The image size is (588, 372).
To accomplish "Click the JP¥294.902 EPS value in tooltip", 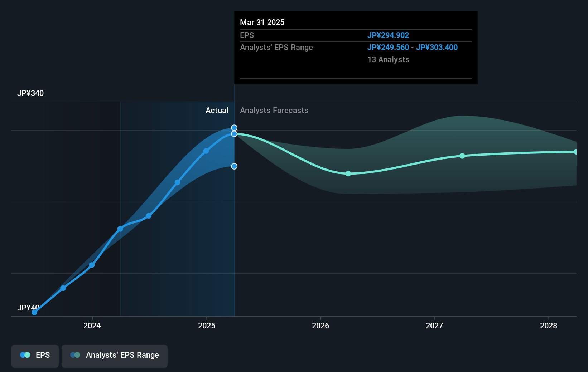I will point(388,35).
